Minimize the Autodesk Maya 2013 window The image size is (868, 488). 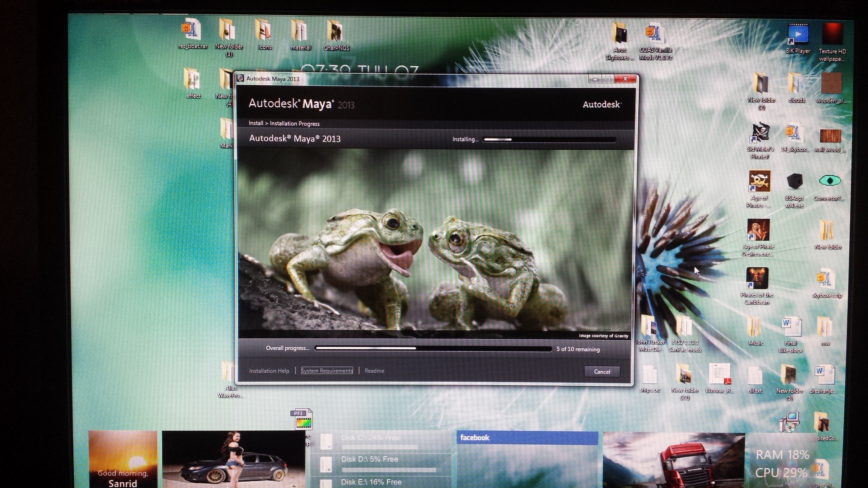tap(595, 79)
